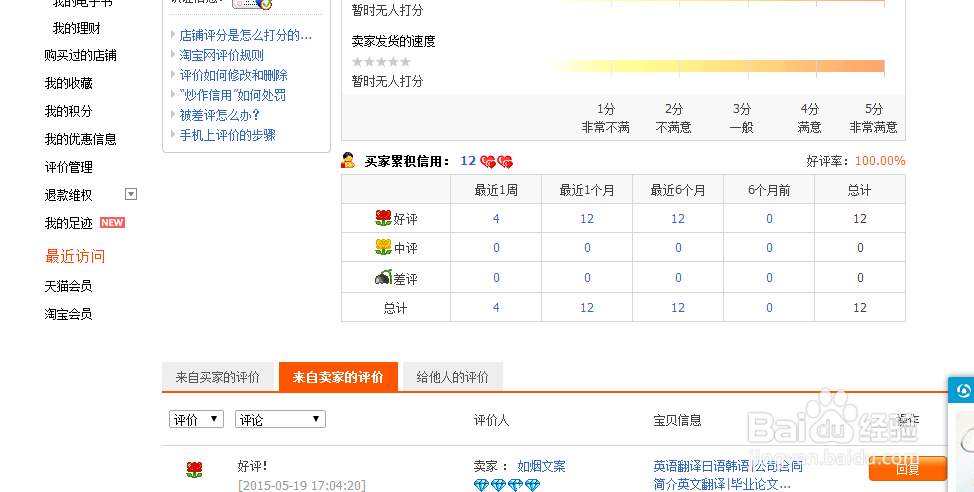The image size is (974, 492).
Task: Click 总计 row count 12 for 最近6个月
Action: point(678,308)
